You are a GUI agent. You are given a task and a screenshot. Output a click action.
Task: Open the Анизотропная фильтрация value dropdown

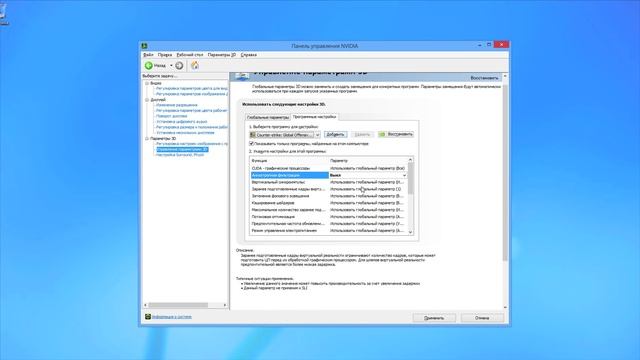pyautogui.click(x=404, y=175)
